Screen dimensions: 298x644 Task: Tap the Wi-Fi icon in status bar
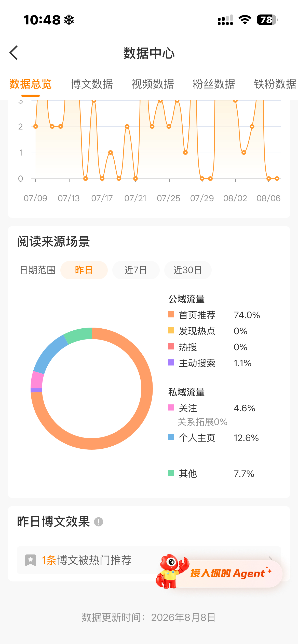[x=245, y=20]
